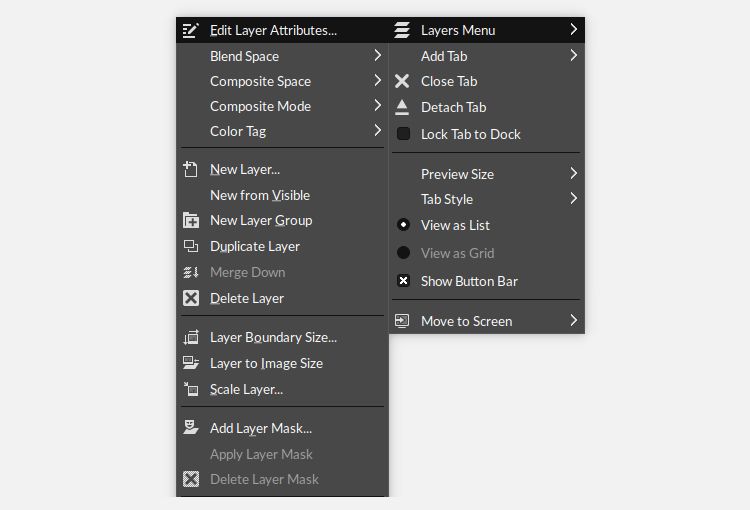The image size is (750, 510).
Task: Click the Layer Boundary Size icon
Action: pyautogui.click(x=191, y=337)
